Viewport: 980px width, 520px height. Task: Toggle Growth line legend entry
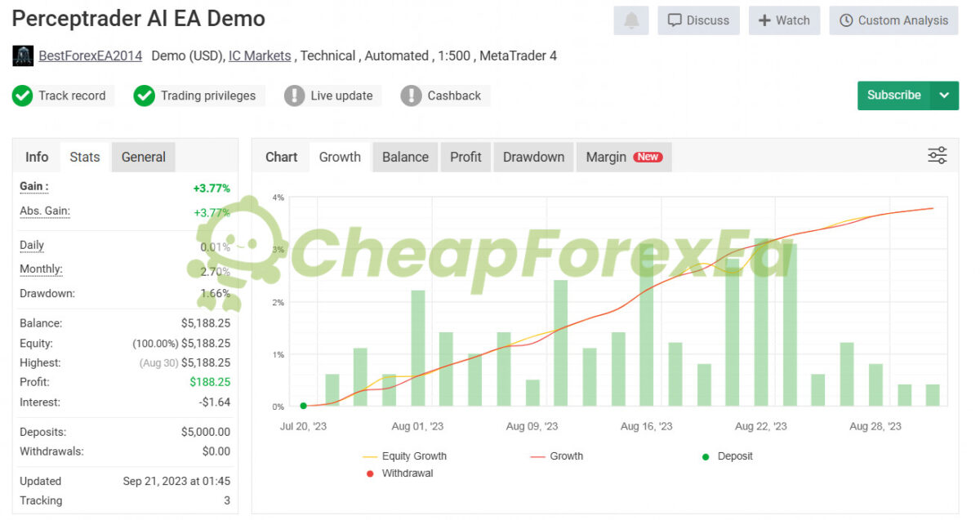click(557, 456)
